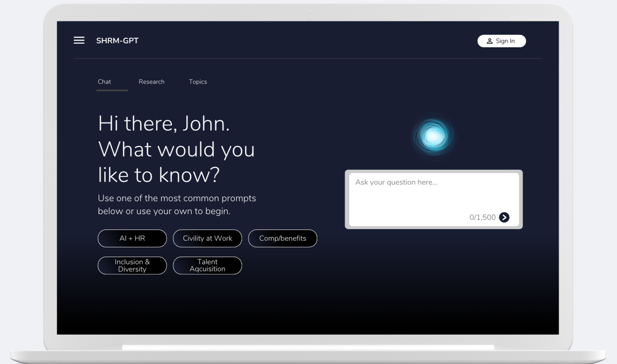Open the hamburger menu icon
The image size is (617, 364).
click(x=79, y=40)
